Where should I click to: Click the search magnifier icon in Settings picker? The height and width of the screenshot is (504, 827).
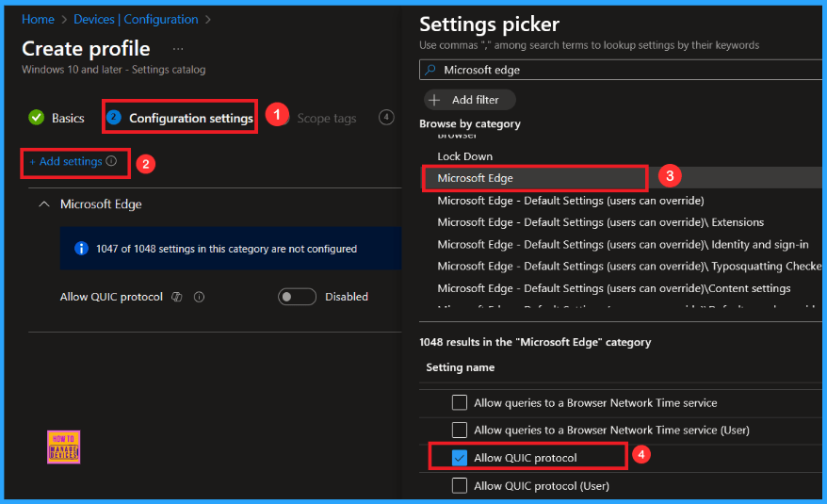tap(430, 70)
